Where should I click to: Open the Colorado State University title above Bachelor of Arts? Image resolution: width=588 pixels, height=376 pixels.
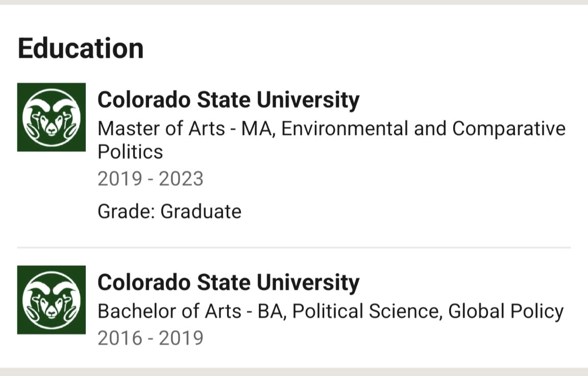click(228, 283)
